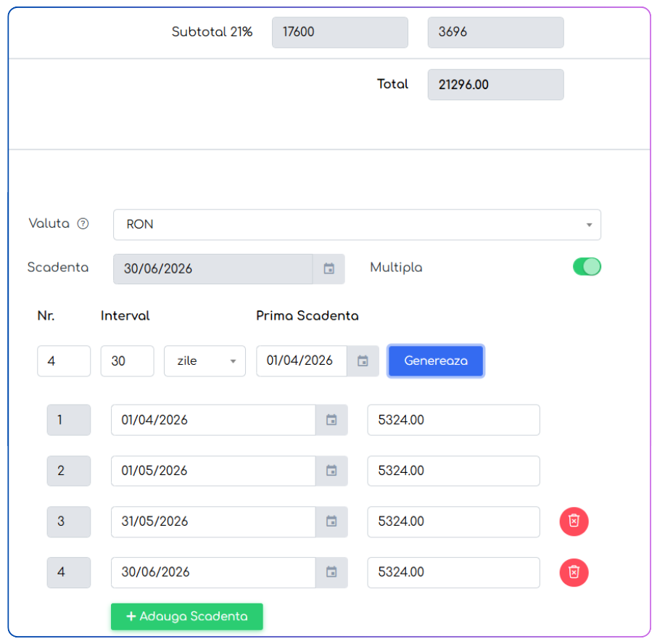Open calendar picker for Scadenta 30/06/2026 field
The height and width of the screenshot is (644, 657).
pos(329,269)
